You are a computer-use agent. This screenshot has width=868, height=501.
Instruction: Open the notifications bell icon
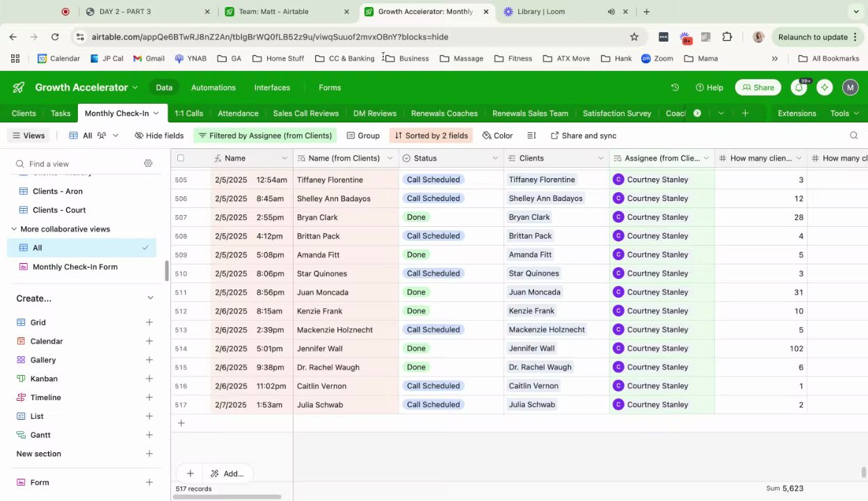pyautogui.click(x=799, y=88)
